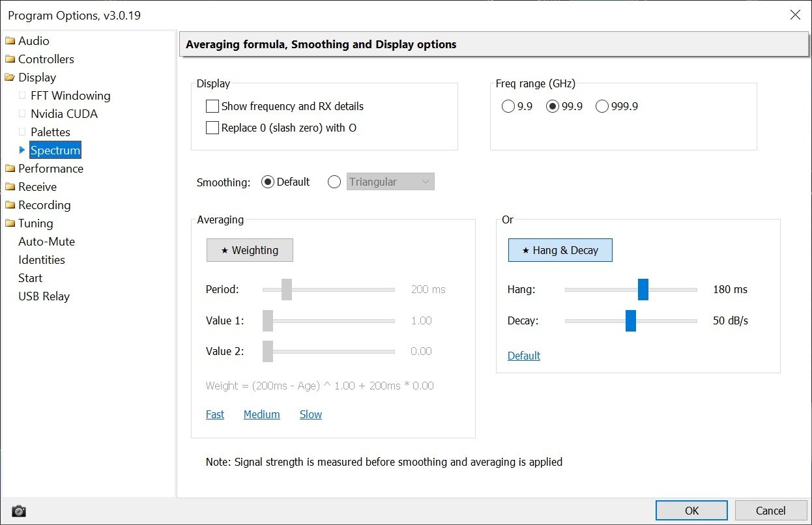Click the Default link under Decay
Image resolution: width=812 pixels, height=525 pixels.
(524, 356)
